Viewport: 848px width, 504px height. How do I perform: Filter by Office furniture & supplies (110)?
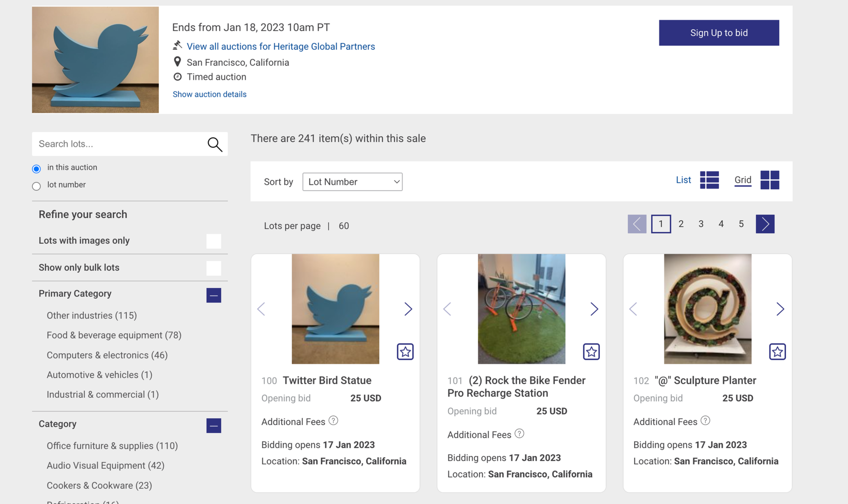point(112,446)
